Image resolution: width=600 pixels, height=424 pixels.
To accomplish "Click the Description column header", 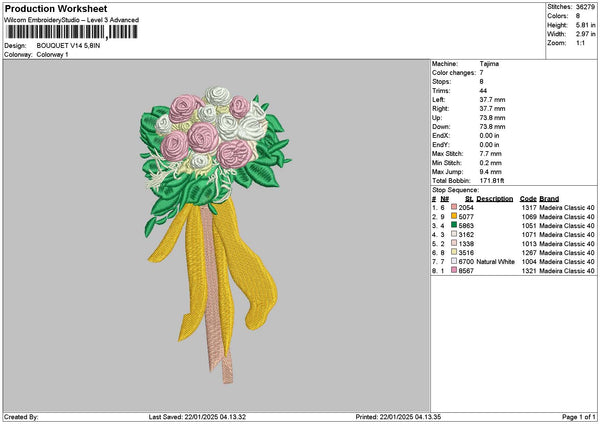I will point(495,198).
